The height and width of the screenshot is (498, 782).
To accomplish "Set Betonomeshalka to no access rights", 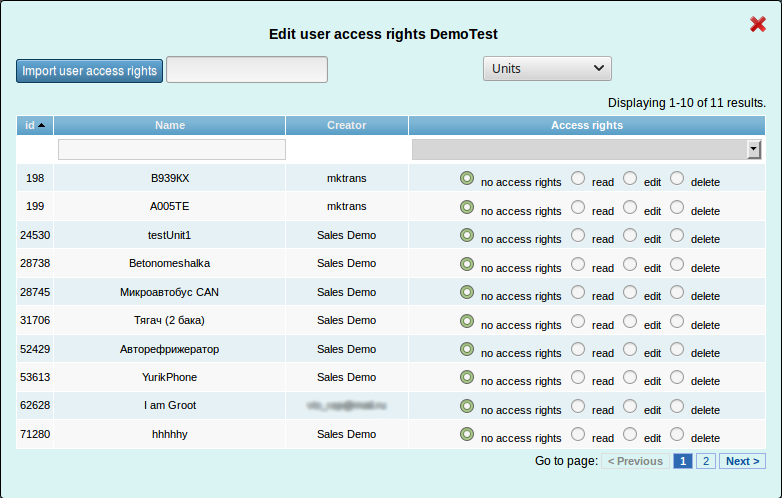I will (467, 264).
